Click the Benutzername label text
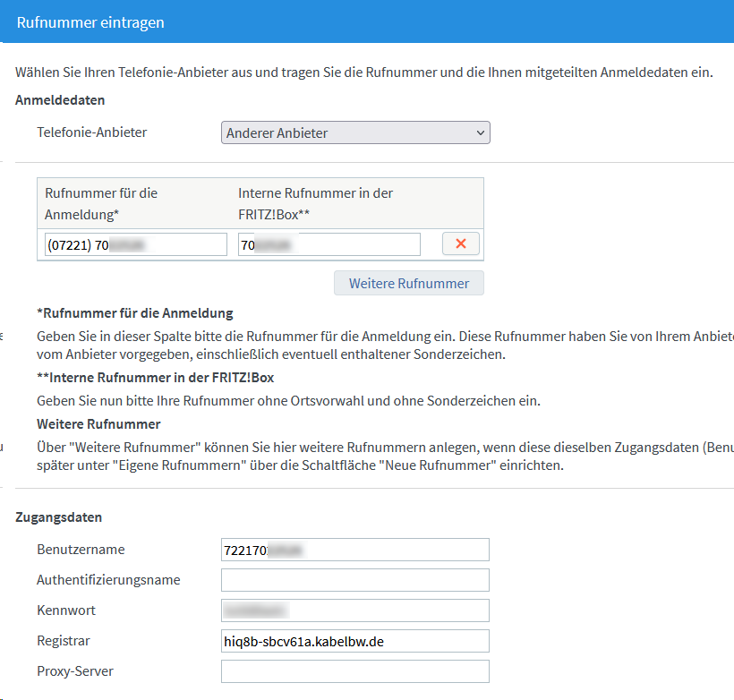This screenshot has height=700, width=734. coord(81,550)
